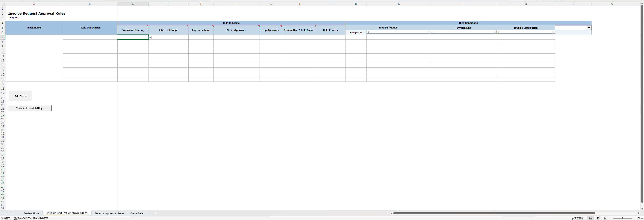Open Invoice Approval Rules sheet tab
The width and height of the screenshot is (644, 220).
[x=110, y=213]
